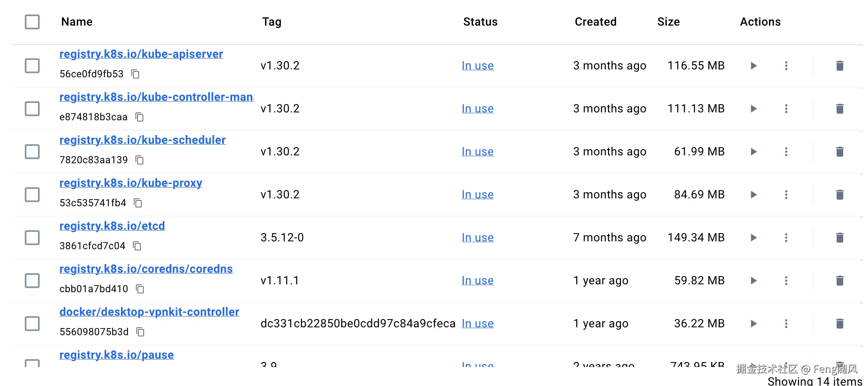Click In use status for coredns
868x386 pixels.
point(477,281)
